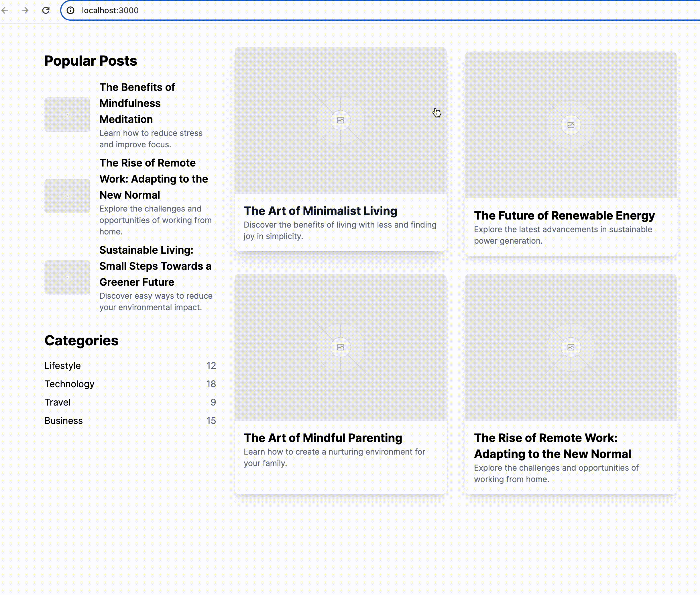Click the browser forward arrow
This screenshot has height=595, width=700.
tap(25, 10)
